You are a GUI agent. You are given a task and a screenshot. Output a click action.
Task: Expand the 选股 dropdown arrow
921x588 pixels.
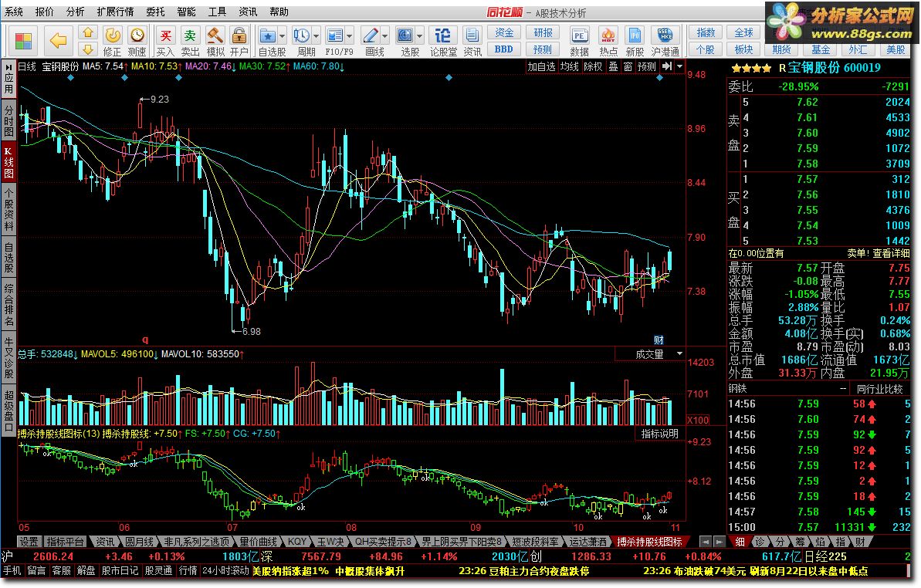[419, 35]
